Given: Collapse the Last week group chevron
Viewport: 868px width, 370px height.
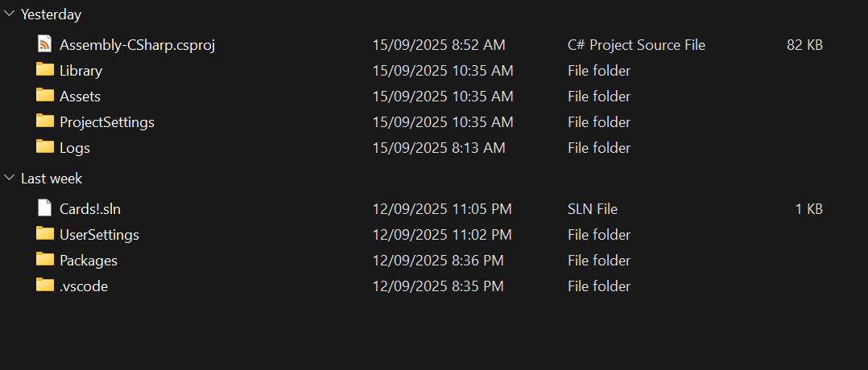Looking at the screenshot, I should pos(9,179).
